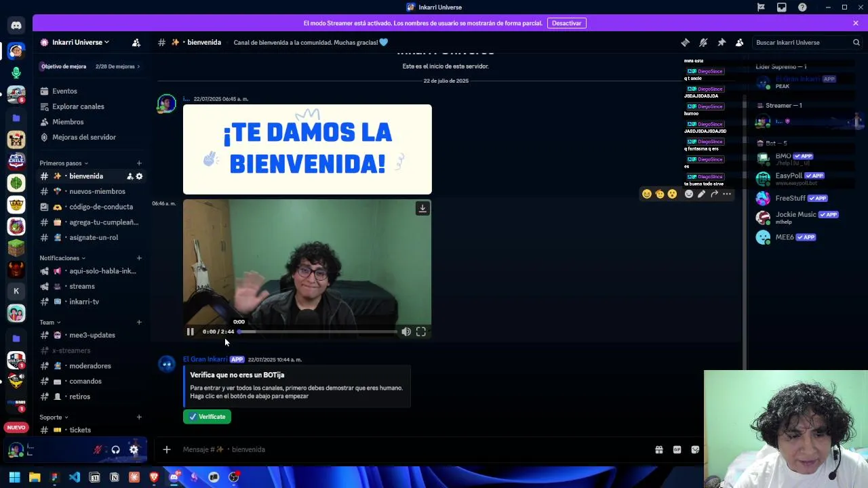Open the mee3-updates channel
Screen dimensions: 868x488
90,335
